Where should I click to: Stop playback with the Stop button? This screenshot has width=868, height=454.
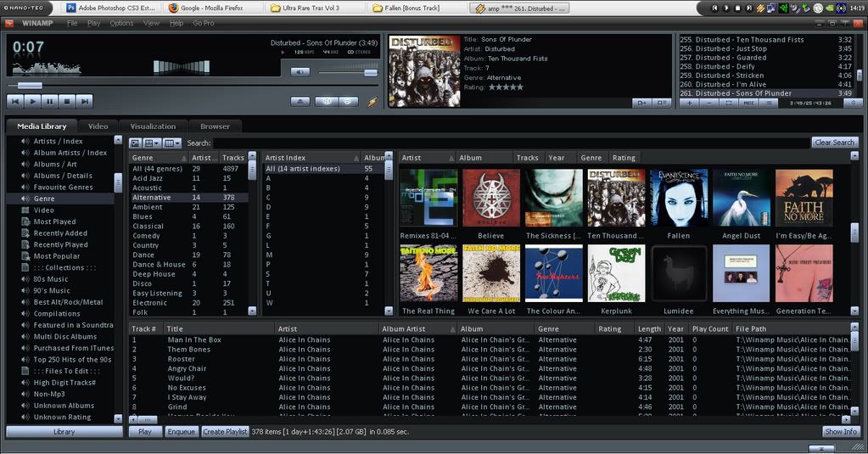pyautogui.click(x=67, y=101)
